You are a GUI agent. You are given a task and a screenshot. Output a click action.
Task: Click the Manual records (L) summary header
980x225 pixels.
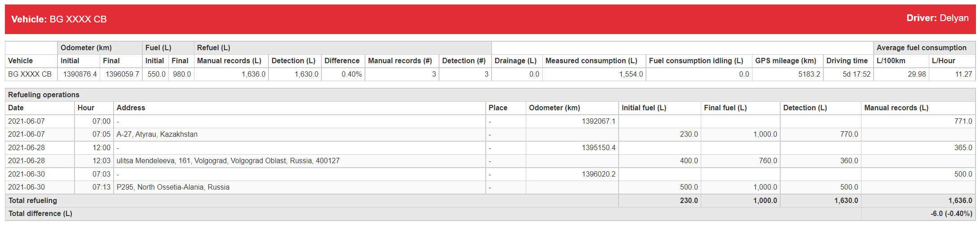point(229,61)
